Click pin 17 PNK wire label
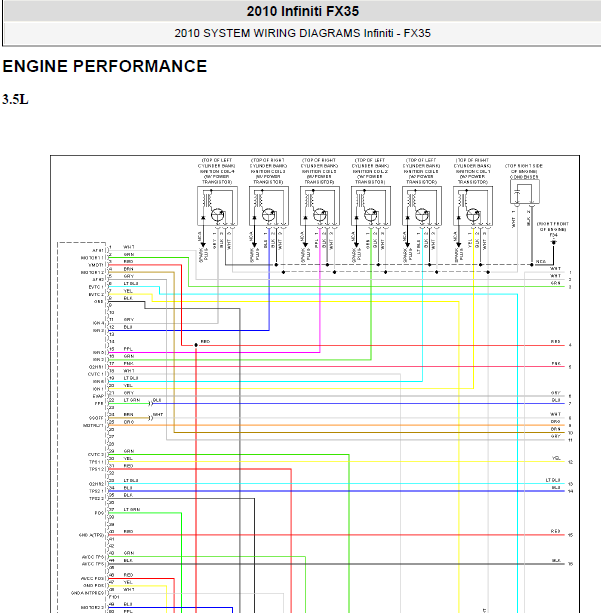 click(x=129, y=364)
